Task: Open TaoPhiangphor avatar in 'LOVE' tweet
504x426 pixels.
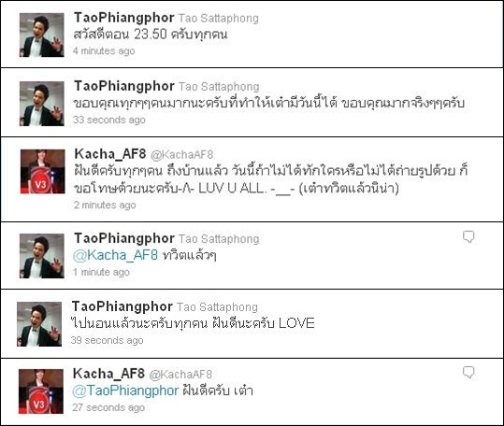Action: [x=39, y=324]
